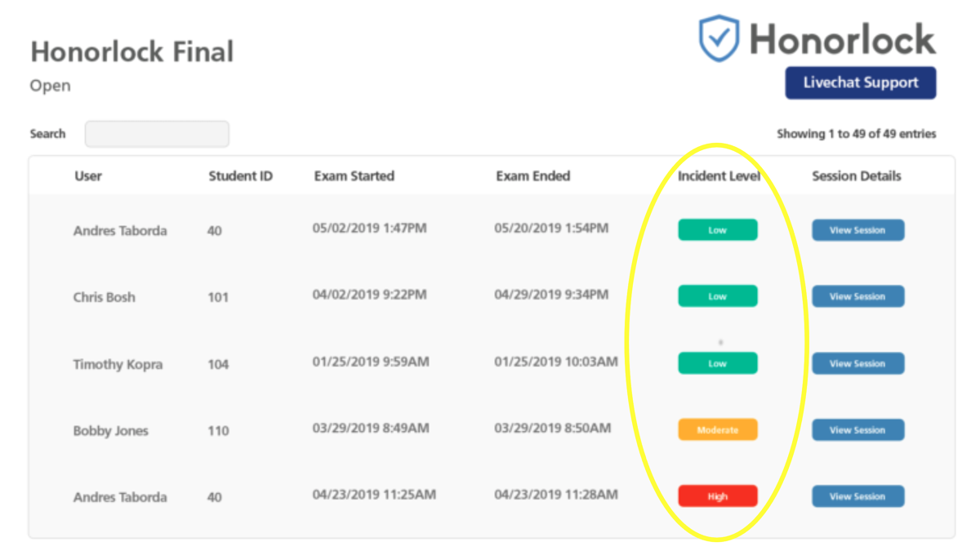Sort by the User column header
Image resolution: width=980 pixels, height=551 pixels.
coord(88,176)
